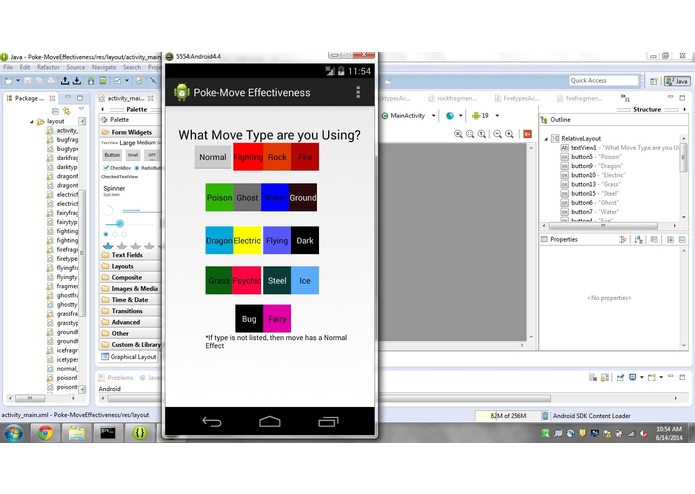Switch to the Graphical Layout tab

pyautogui.click(x=129, y=357)
